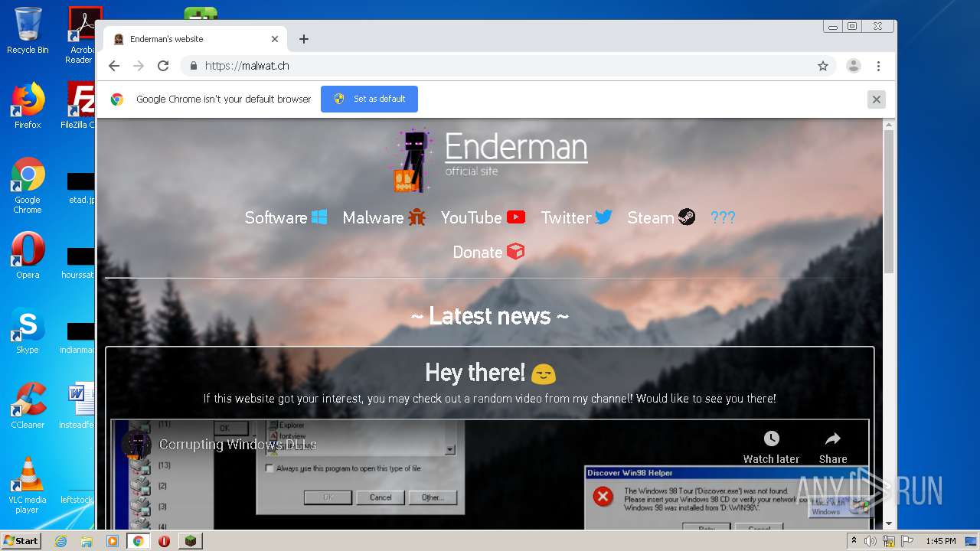Open the Action Center flag icon
Viewport: 980px width, 551px height.
point(906,541)
